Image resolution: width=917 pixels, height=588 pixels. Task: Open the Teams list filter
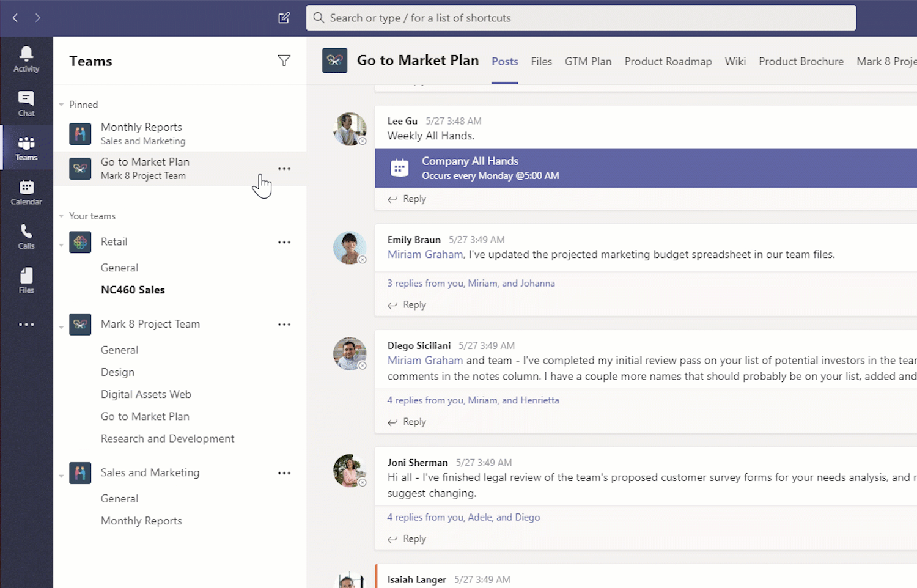click(x=284, y=61)
